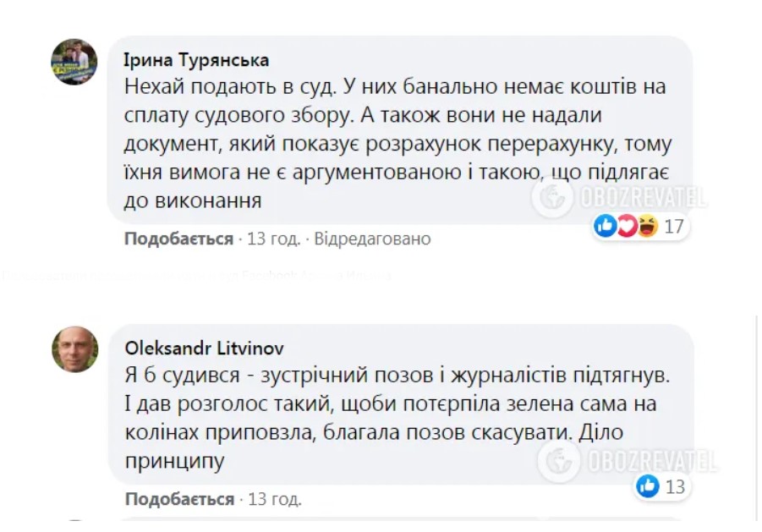The width and height of the screenshot is (762, 532).
Task: Open Ірина Турянська's profile avatar
Action: [74, 62]
